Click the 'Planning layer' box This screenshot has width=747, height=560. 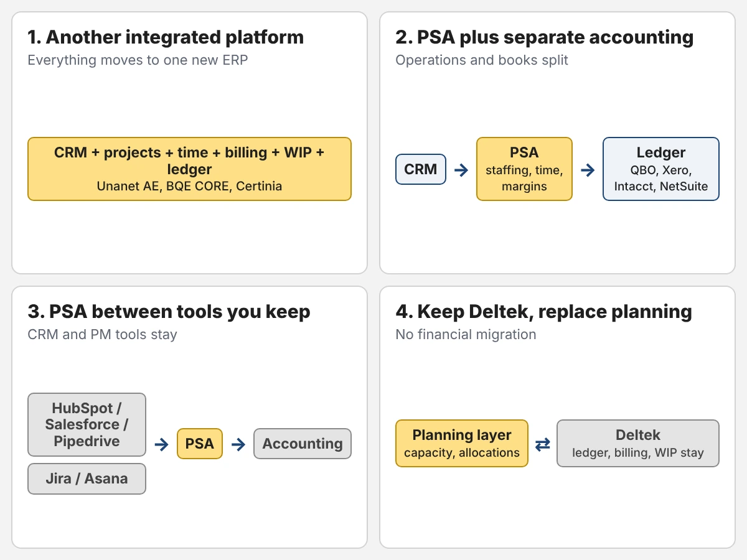(462, 443)
